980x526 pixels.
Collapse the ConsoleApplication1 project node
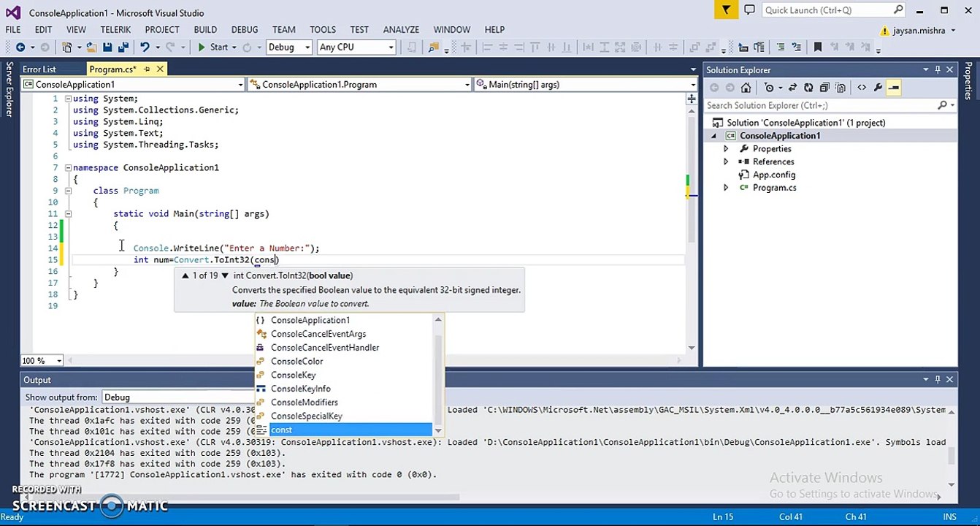pyautogui.click(x=714, y=136)
